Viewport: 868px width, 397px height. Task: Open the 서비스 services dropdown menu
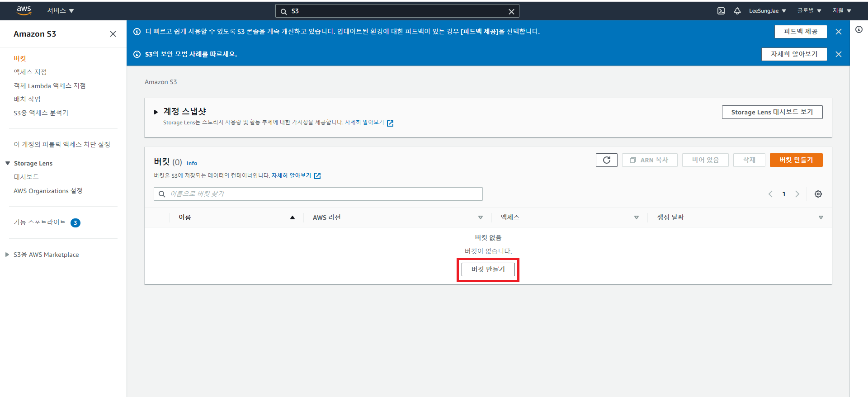click(61, 11)
